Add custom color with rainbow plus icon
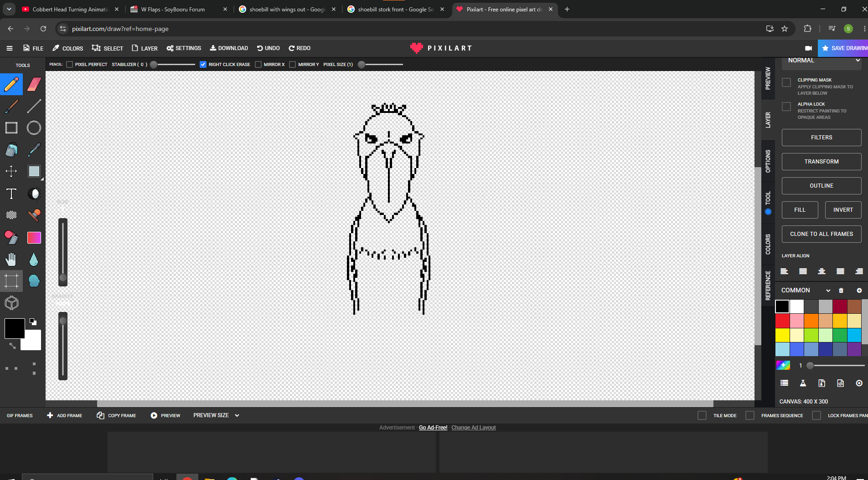Screen dimensions: 868x480 783,365
